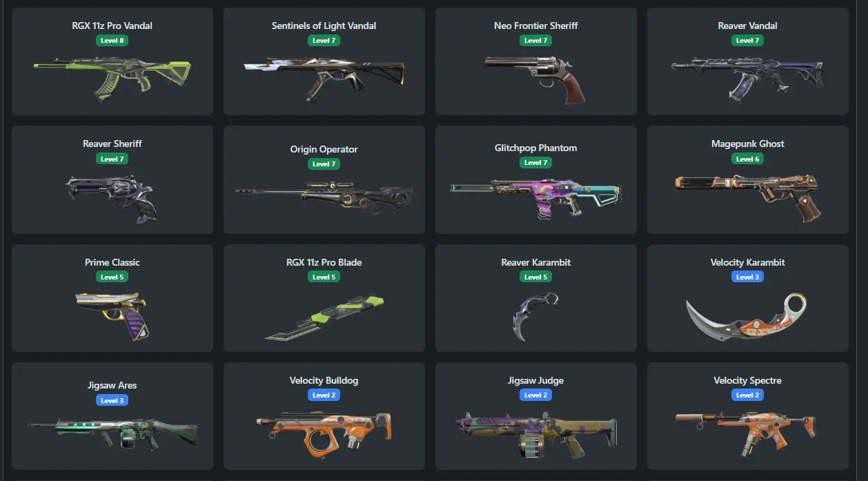The image size is (868, 481).
Task: Open the Reaver Vandal rifle image
Action: click(x=747, y=75)
